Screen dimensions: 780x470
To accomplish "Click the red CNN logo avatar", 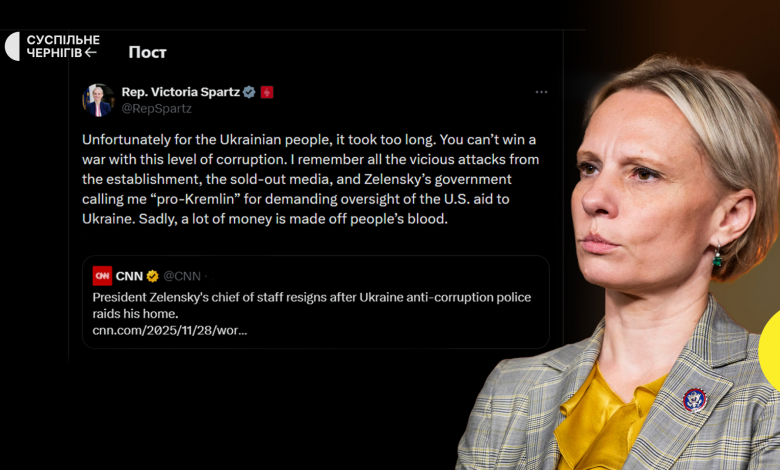I will tap(102, 275).
